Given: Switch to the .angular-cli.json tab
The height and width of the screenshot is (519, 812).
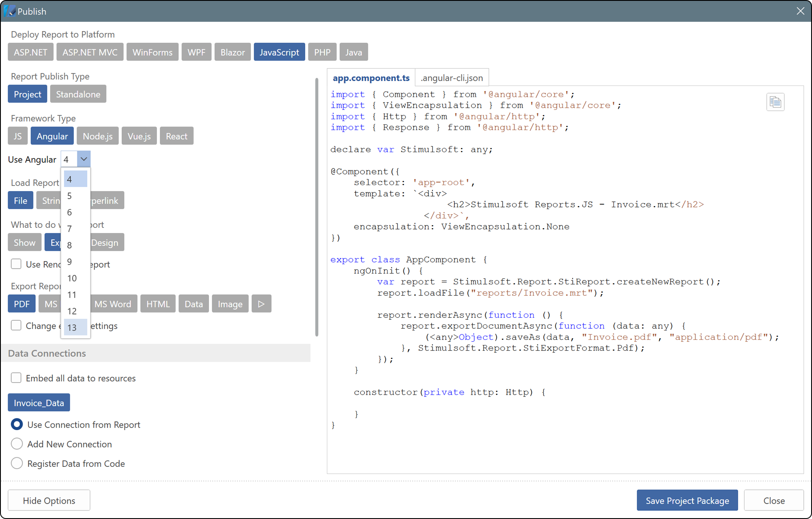Looking at the screenshot, I should coord(452,78).
